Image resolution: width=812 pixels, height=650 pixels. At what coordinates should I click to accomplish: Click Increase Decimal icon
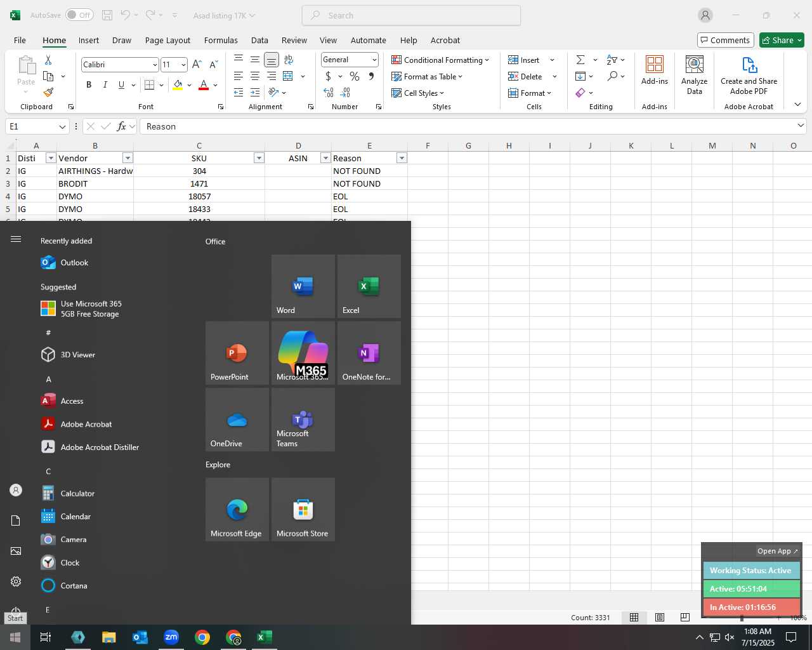click(329, 93)
